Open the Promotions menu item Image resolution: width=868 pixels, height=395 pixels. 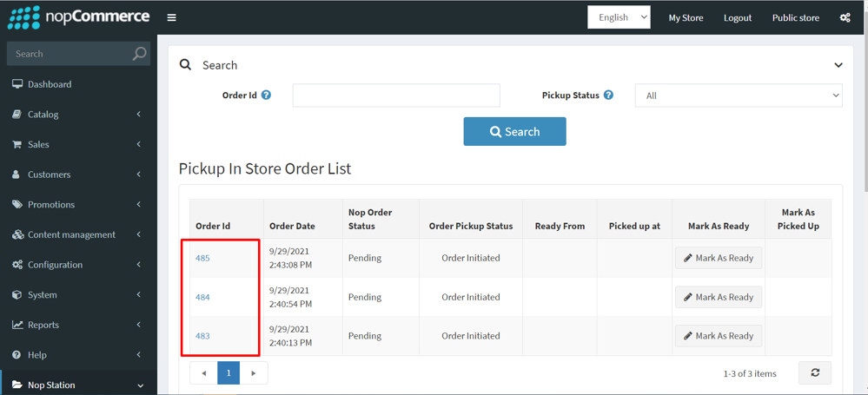pos(78,205)
